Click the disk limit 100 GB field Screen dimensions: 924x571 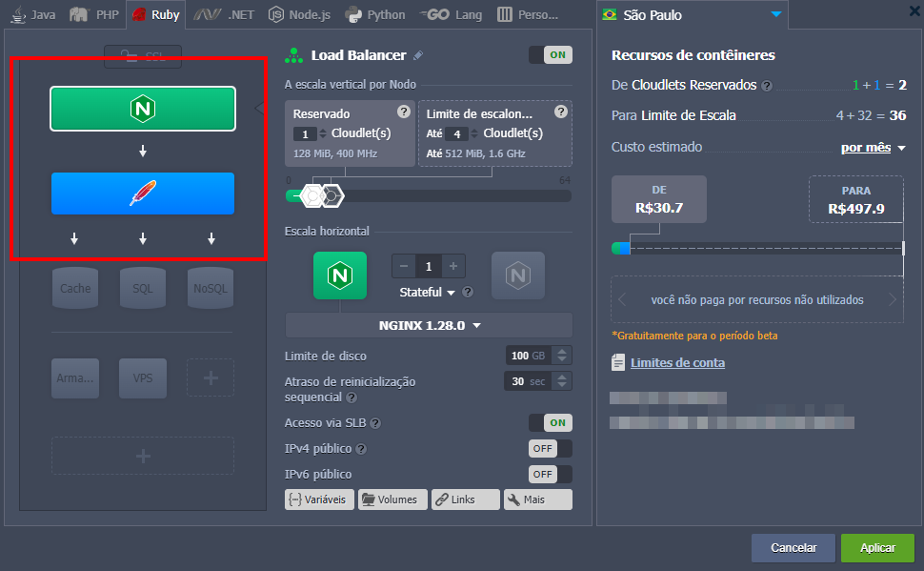529,356
